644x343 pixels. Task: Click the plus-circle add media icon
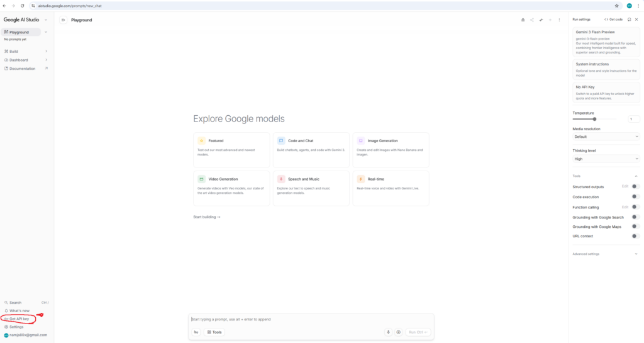(x=398, y=332)
